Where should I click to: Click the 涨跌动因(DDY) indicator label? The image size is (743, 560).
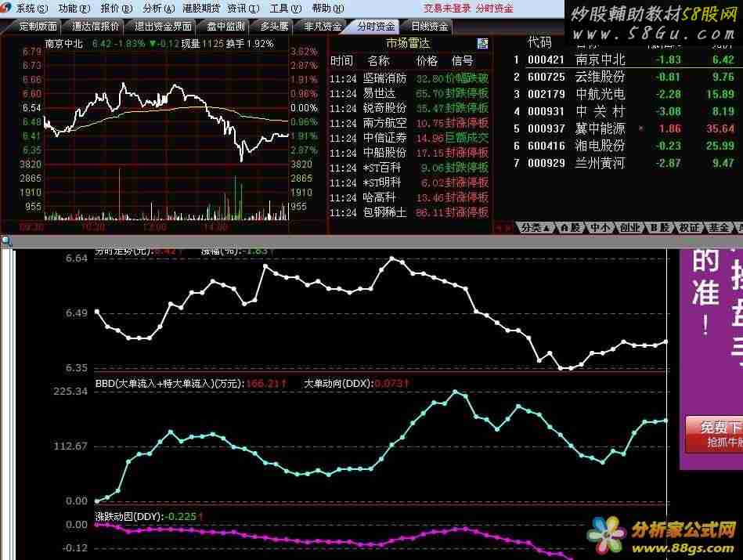(129, 516)
